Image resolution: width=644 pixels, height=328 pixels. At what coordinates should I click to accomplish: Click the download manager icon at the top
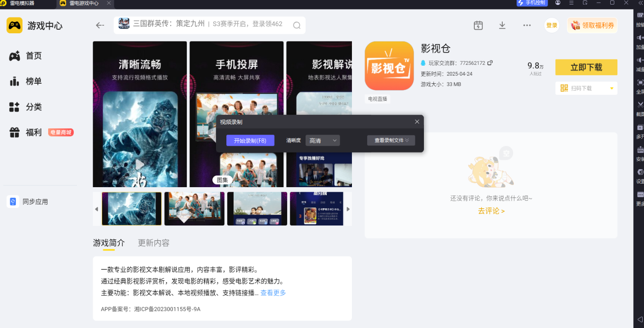point(502,25)
